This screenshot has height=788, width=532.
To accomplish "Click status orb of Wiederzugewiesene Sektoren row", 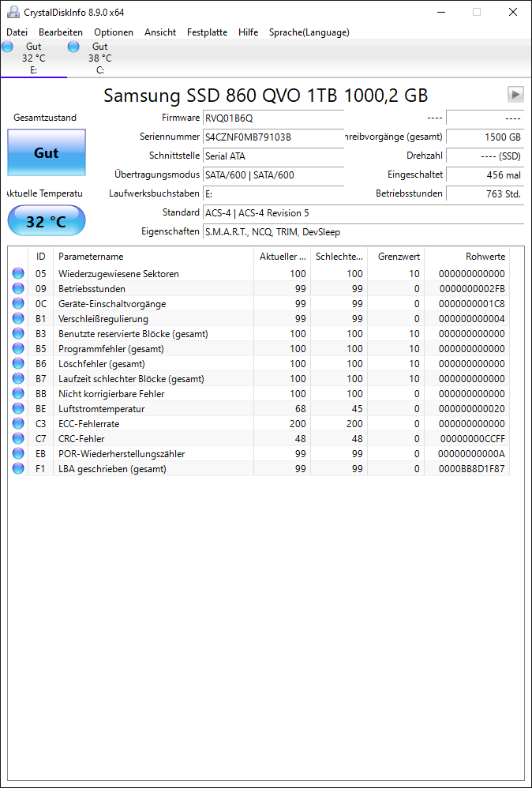I will [18, 274].
